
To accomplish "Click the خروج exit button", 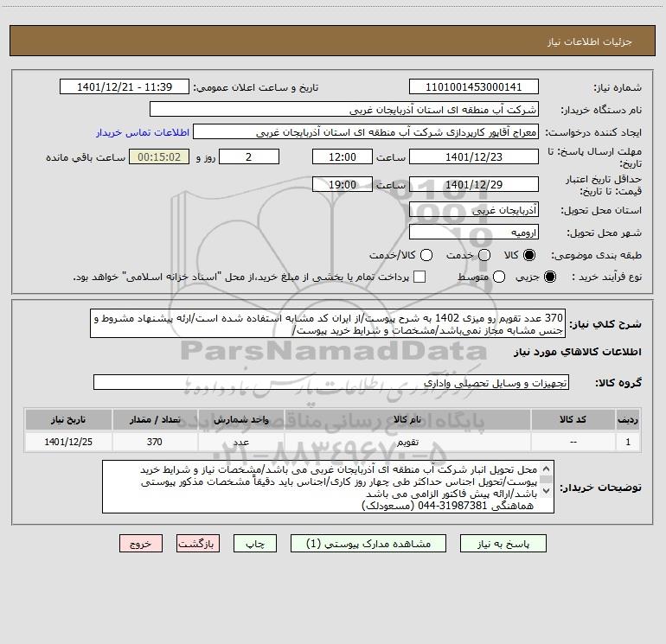I will click(x=141, y=544).
